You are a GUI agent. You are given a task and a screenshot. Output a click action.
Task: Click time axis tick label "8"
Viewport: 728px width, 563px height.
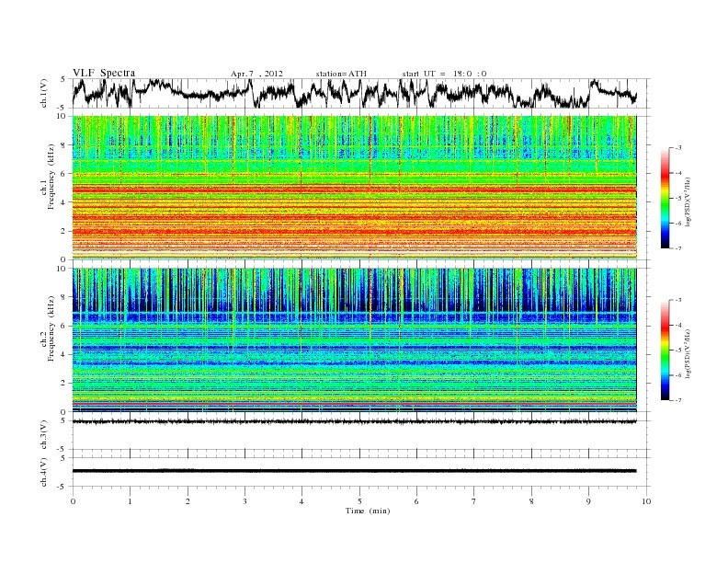[x=531, y=501]
